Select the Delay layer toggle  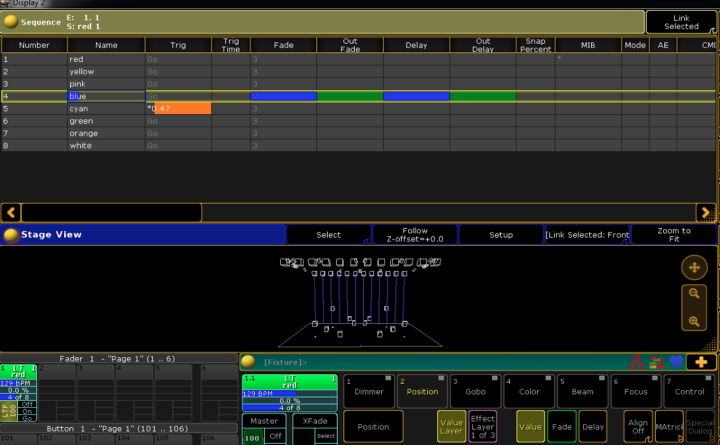pos(593,427)
